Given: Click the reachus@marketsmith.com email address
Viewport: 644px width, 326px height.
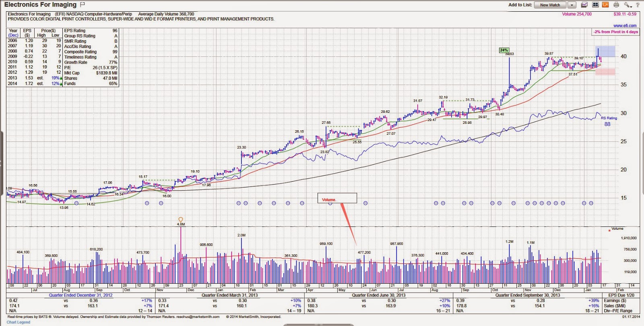Looking at the screenshot, I should (198, 317).
